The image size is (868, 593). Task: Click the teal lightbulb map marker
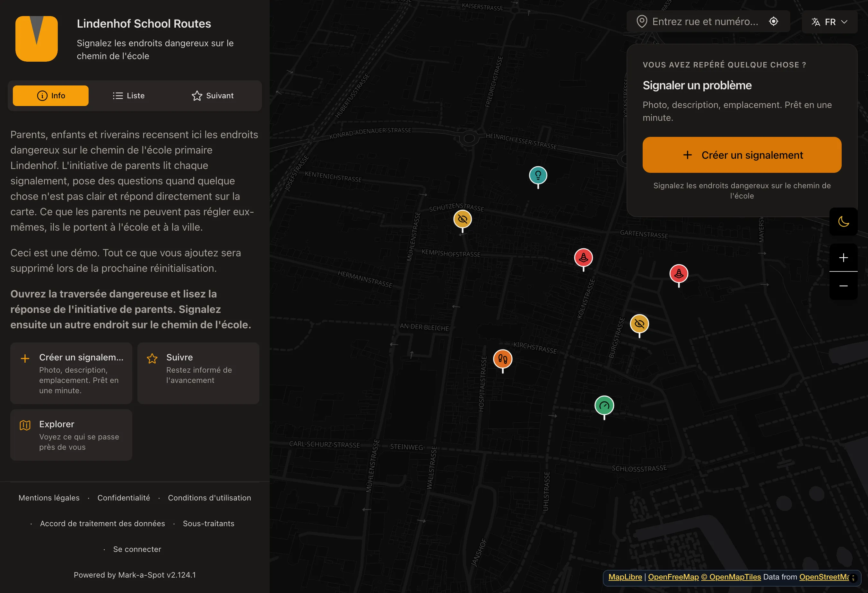pos(538,176)
